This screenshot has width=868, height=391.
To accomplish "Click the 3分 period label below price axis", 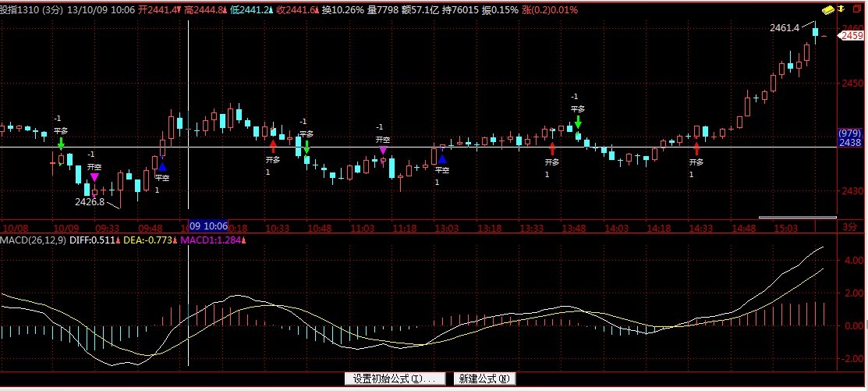I will [x=849, y=227].
